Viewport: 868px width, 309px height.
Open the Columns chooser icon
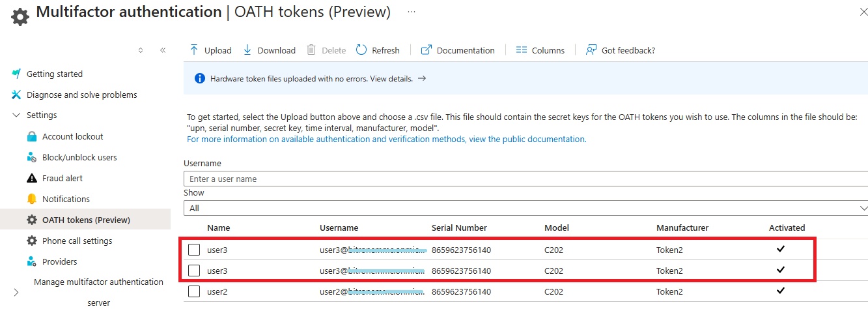coord(521,50)
